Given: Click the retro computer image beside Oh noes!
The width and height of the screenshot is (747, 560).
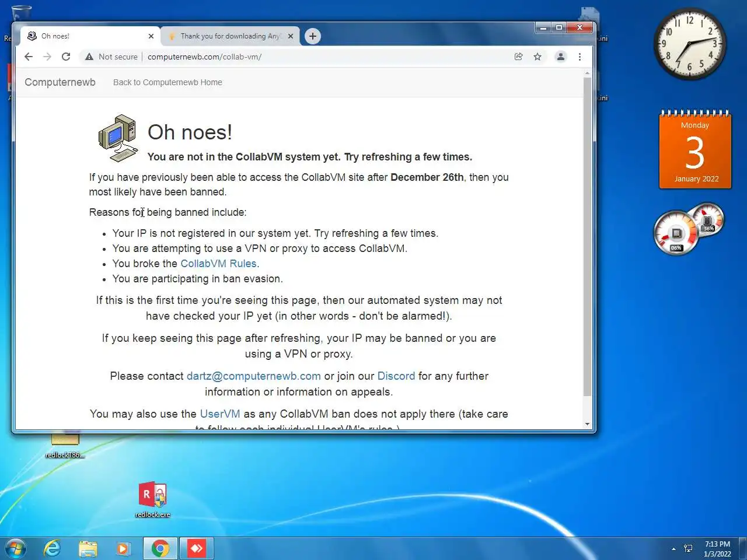Looking at the screenshot, I should click(118, 138).
